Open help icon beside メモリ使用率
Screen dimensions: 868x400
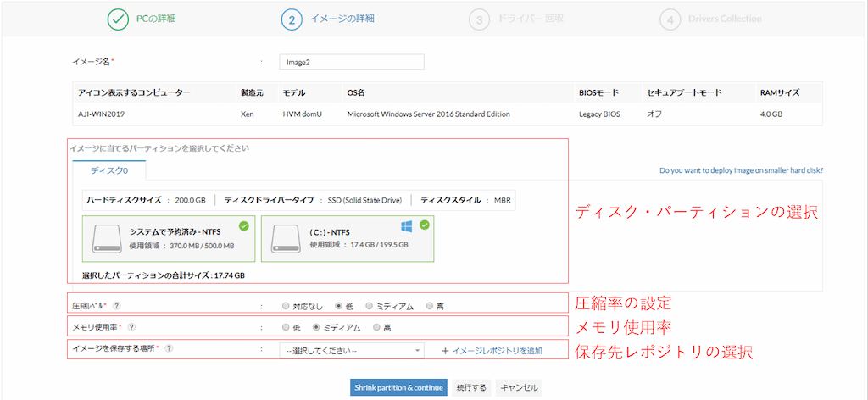(131, 327)
